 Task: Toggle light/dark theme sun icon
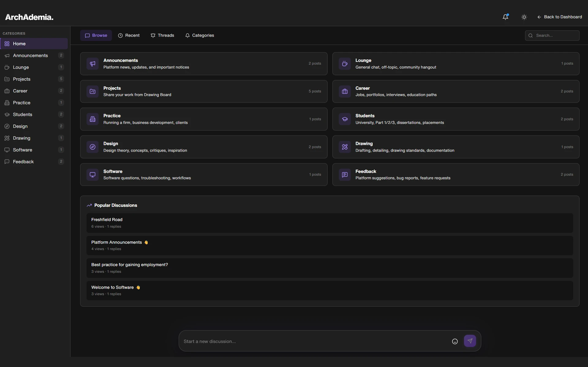pos(524,17)
